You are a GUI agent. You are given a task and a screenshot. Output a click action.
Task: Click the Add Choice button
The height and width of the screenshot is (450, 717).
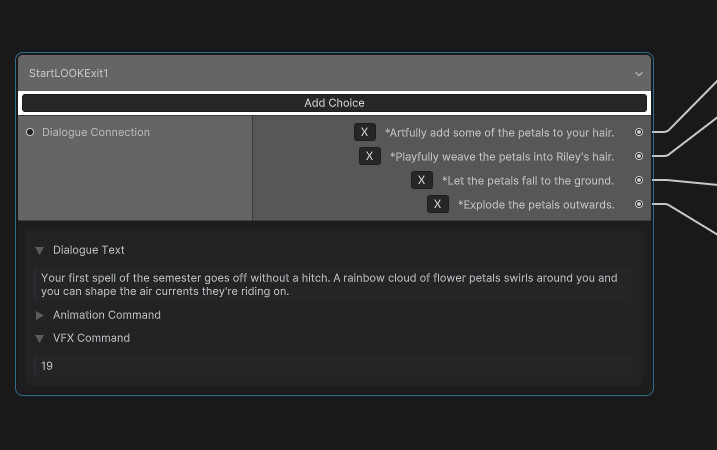point(334,103)
